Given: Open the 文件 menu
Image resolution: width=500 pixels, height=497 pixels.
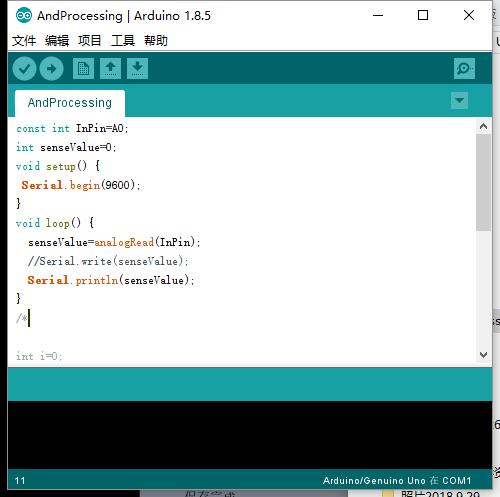Looking at the screenshot, I should (24, 41).
